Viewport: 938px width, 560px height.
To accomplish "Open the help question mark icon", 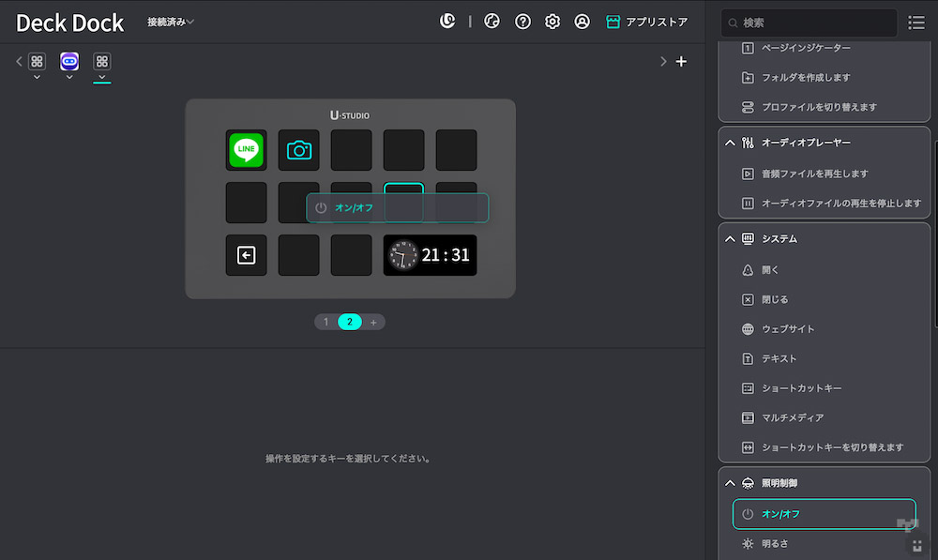I will [522, 22].
